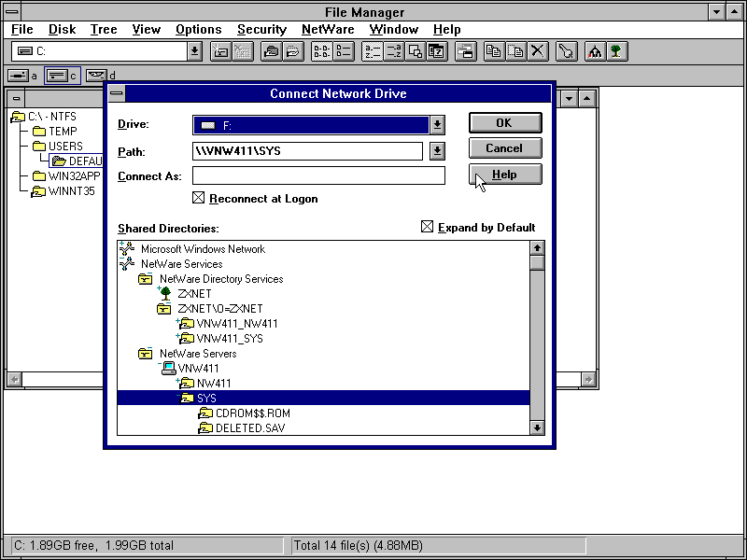Select CD-ROM drive d in the drive bar
This screenshot has width=747, height=560.
click(x=101, y=76)
